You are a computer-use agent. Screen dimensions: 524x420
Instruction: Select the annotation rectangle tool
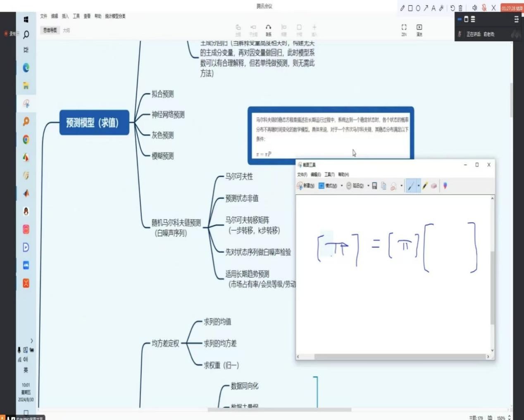(410, 8)
